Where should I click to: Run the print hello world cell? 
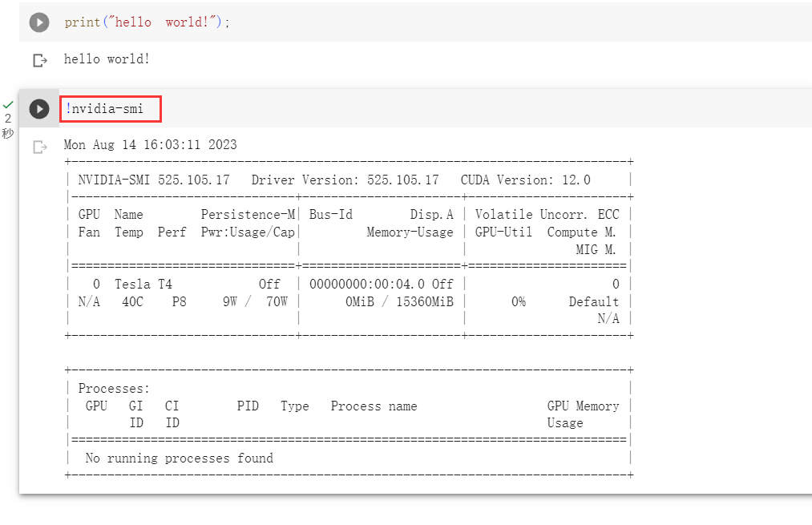click(x=39, y=22)
